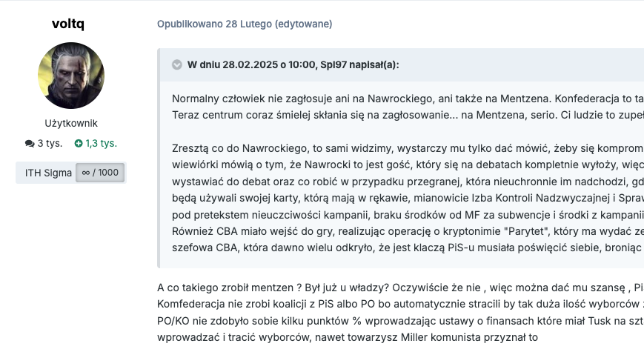This screenshot has height=352, width=644.
Task: Click the "∞ / 1000" points badge
Action: tap(100, 173)
